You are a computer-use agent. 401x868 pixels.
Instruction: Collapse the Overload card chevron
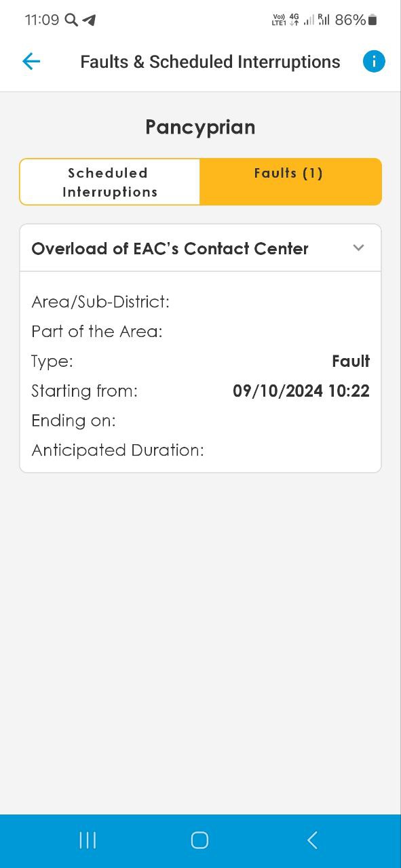[x=359, y=248]
